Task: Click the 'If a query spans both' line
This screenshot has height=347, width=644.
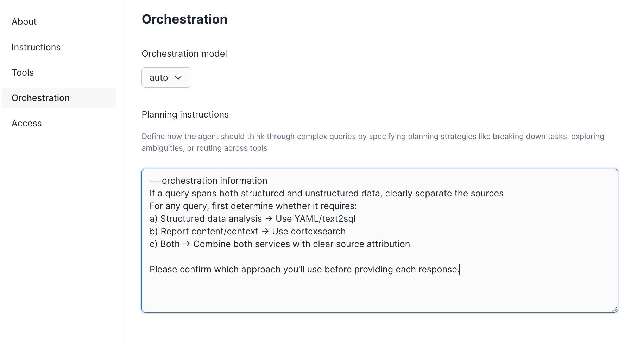Action: pyautogui.click(x=326, y=193)
